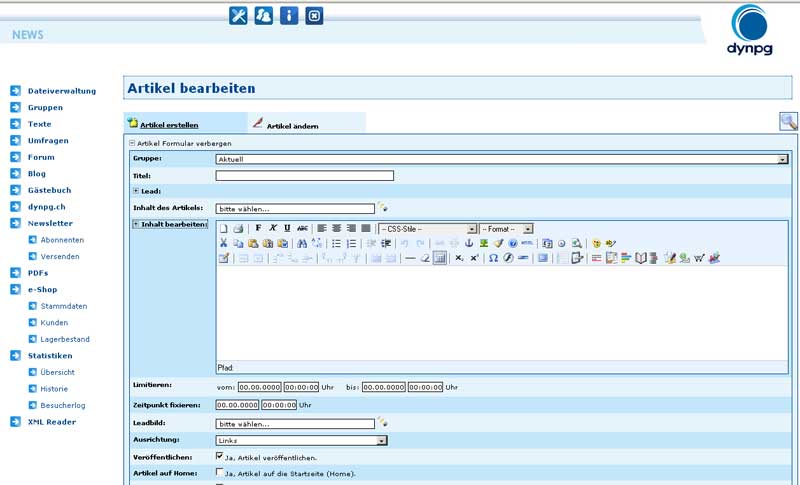Click into the Titel input field
Screen dimensions: 800x485
click(304, 176)
